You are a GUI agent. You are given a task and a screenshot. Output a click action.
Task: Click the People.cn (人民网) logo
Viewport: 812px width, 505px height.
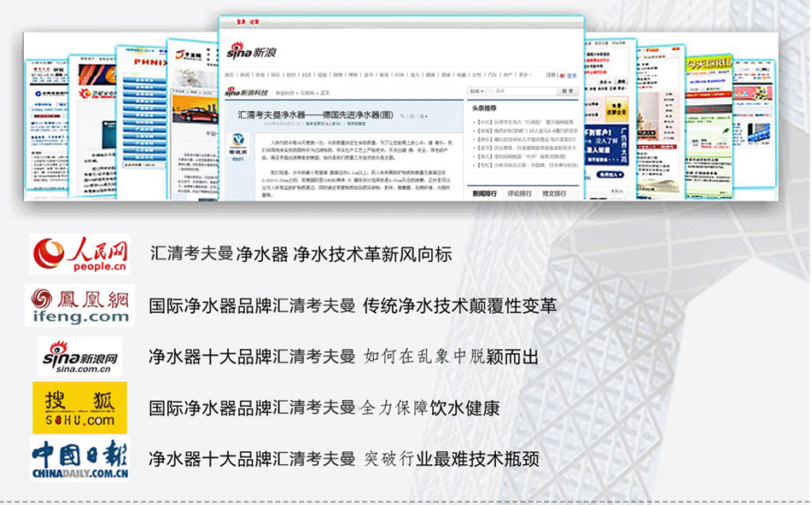click(x=79, y=254)
